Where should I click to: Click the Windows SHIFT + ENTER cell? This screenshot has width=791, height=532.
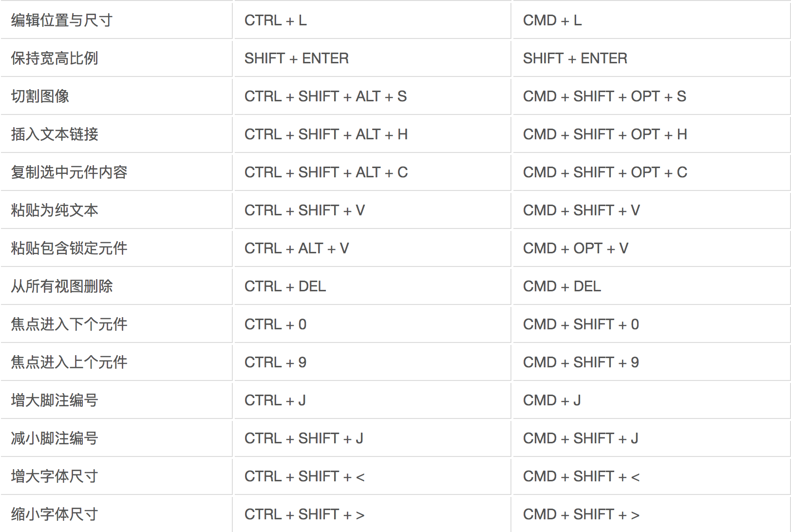tap(372, 58)
